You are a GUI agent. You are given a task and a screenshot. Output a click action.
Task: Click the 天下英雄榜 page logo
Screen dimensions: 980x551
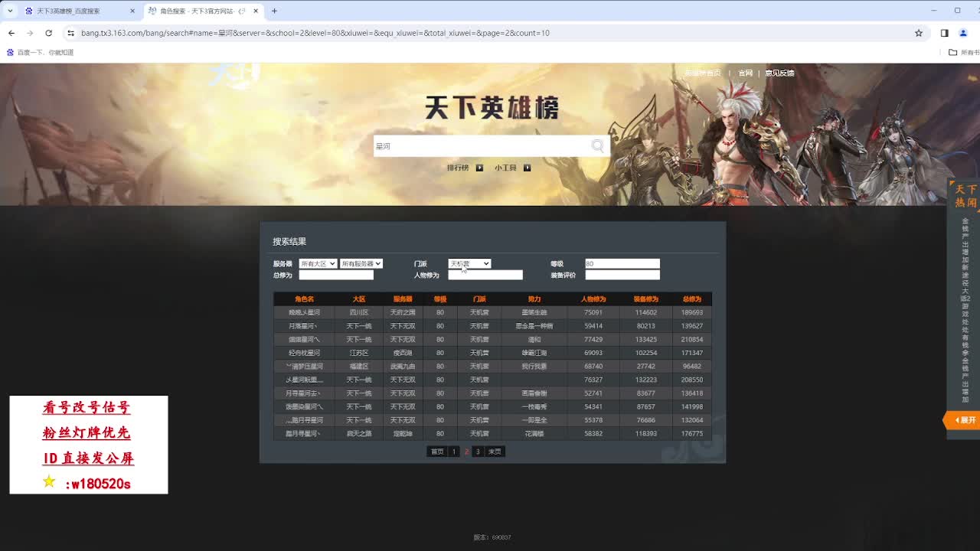point(492,108)
